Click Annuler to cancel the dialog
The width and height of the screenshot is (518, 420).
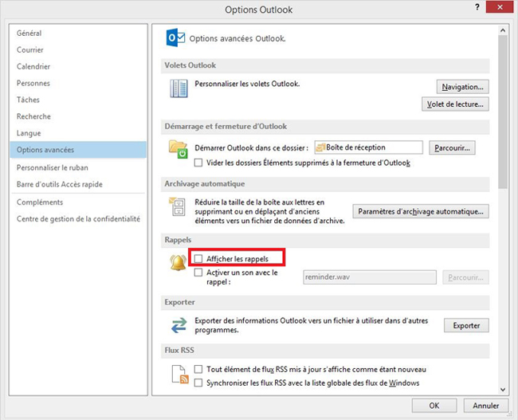[x=485, y=406]
